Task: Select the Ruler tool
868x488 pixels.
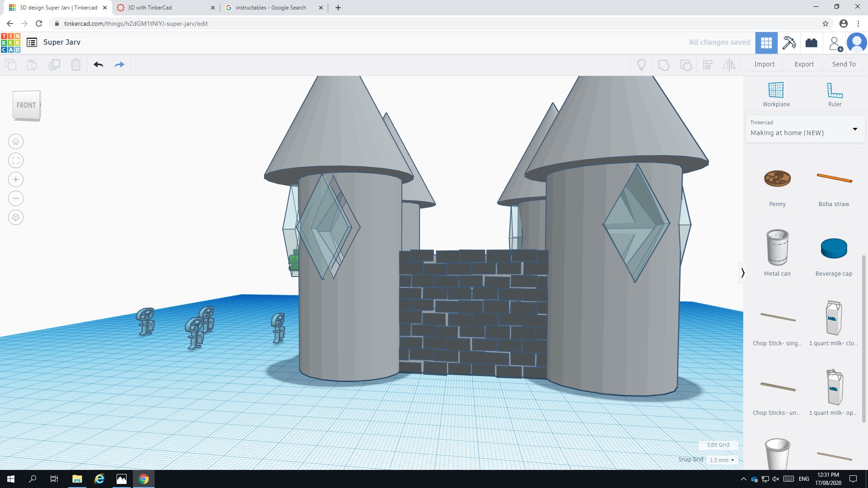Action: coord(835,94)
